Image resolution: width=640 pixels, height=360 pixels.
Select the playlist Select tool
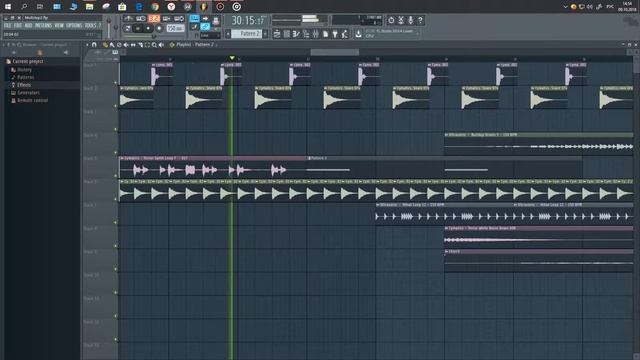147,44
